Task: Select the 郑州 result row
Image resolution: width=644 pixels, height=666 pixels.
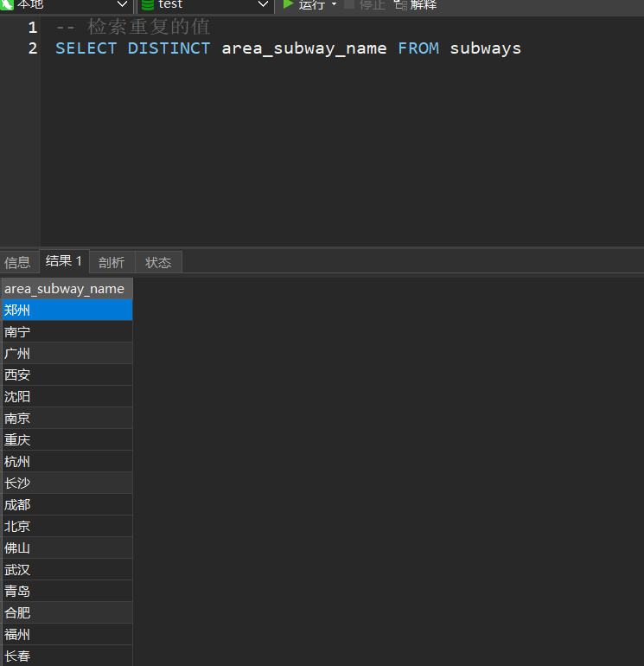Action: point(67,310)
